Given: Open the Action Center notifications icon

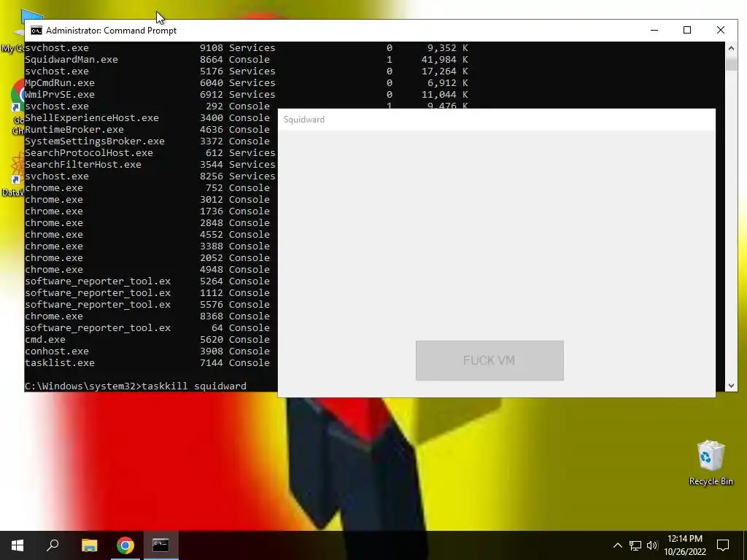Looking at the screenshot, I should [723, 545].
